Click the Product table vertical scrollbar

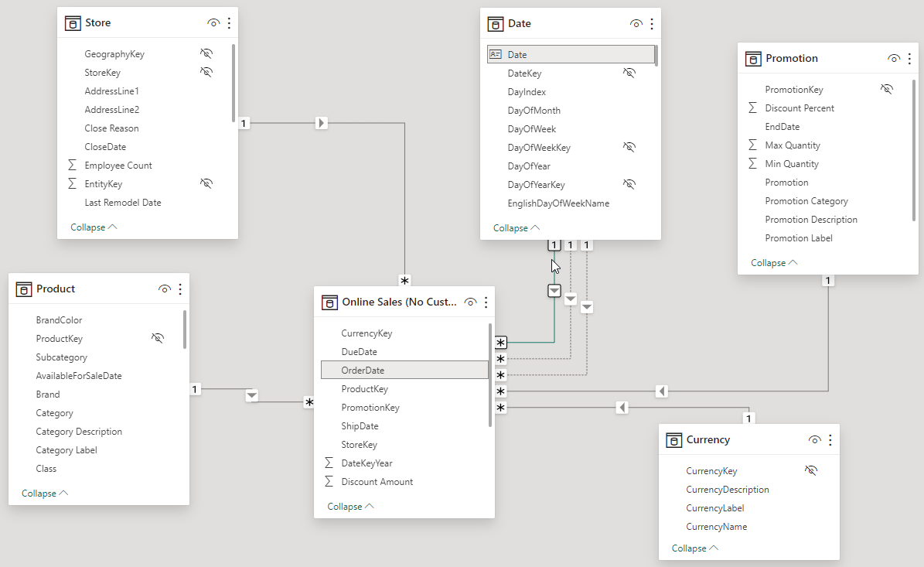pos(185,329)
